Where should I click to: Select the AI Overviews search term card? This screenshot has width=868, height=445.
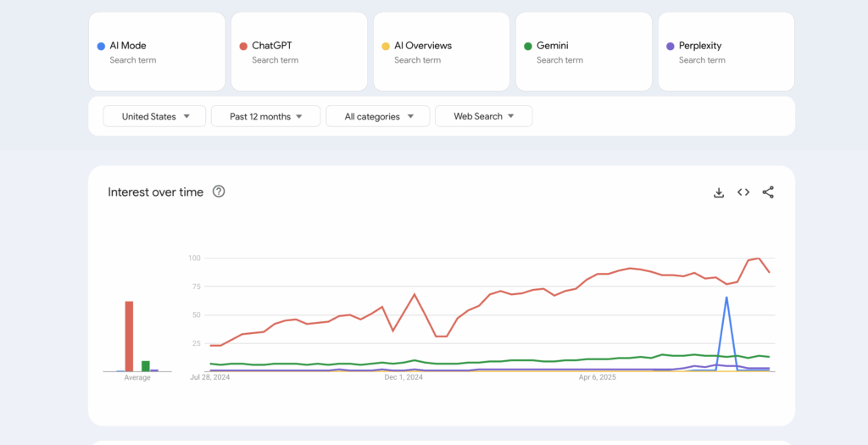(x=442, y=52)
